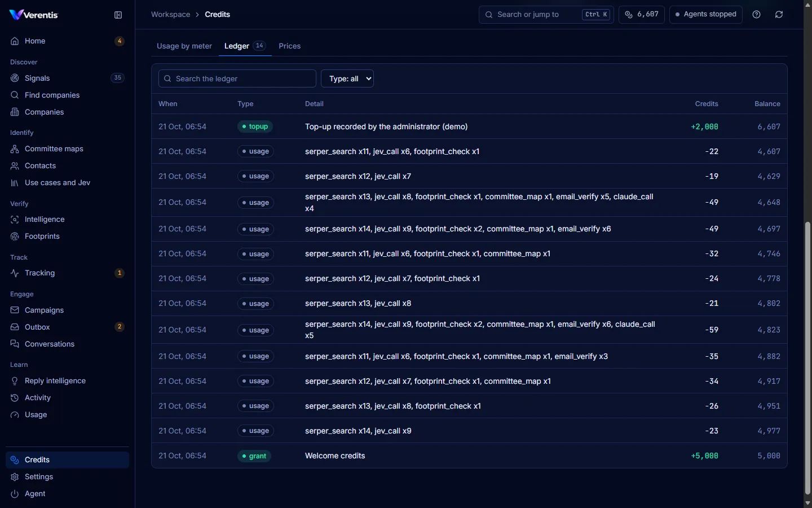This screenshot has height=508, width=812.
Task: Click the +5,000 credits value
Action: coord(704,456)
